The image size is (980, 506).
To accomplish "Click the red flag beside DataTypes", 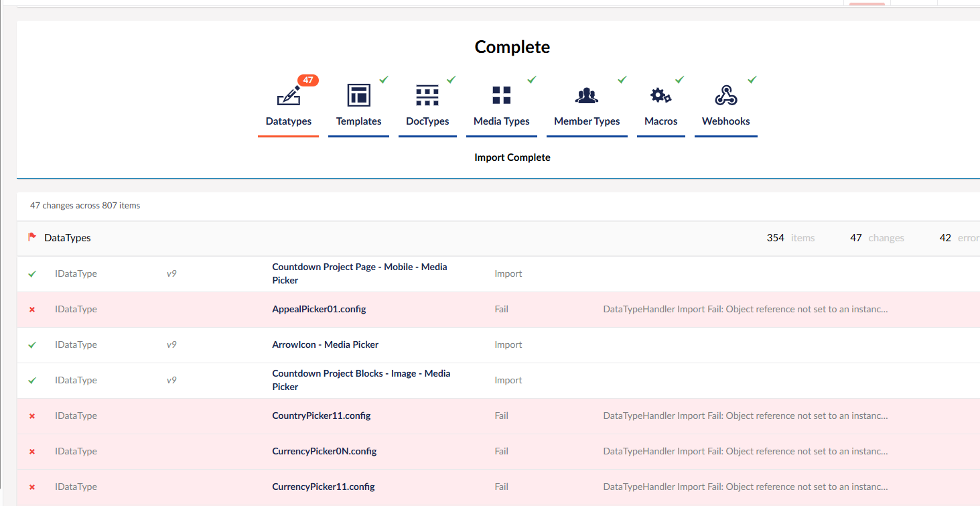I will (32, 237).
